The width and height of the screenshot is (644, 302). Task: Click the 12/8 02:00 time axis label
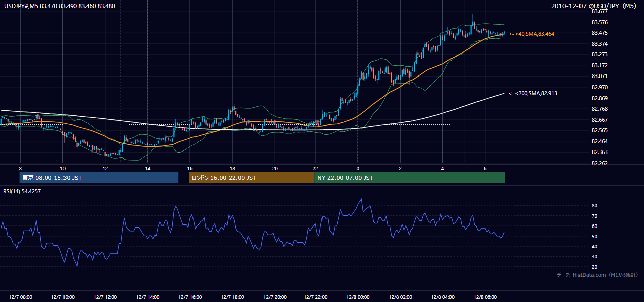point(401,297)
